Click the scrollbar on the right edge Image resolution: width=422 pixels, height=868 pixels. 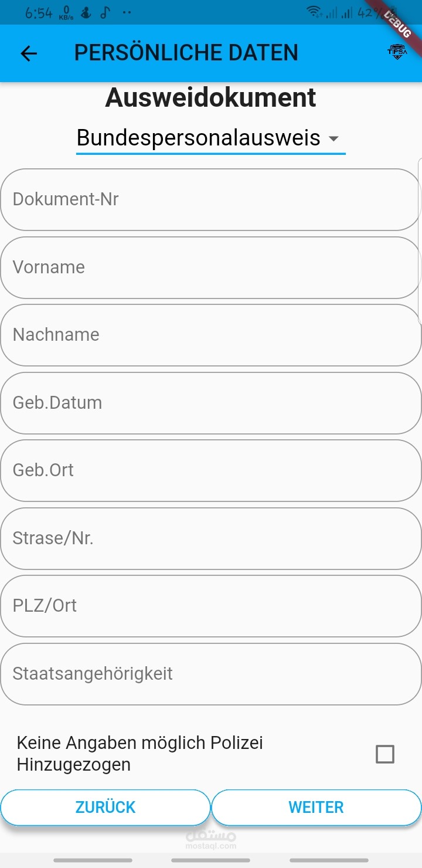(420, 240)
